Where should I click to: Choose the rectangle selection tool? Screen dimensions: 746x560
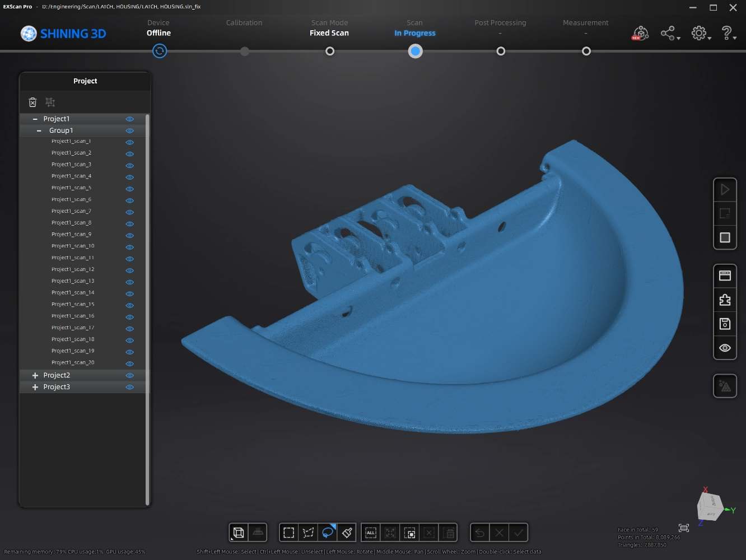[x=289, y=533]
